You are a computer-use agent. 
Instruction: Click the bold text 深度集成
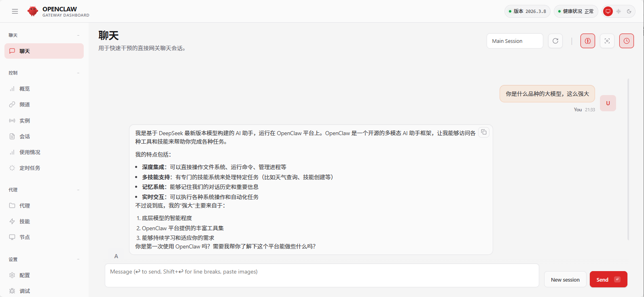click(153, 167)
